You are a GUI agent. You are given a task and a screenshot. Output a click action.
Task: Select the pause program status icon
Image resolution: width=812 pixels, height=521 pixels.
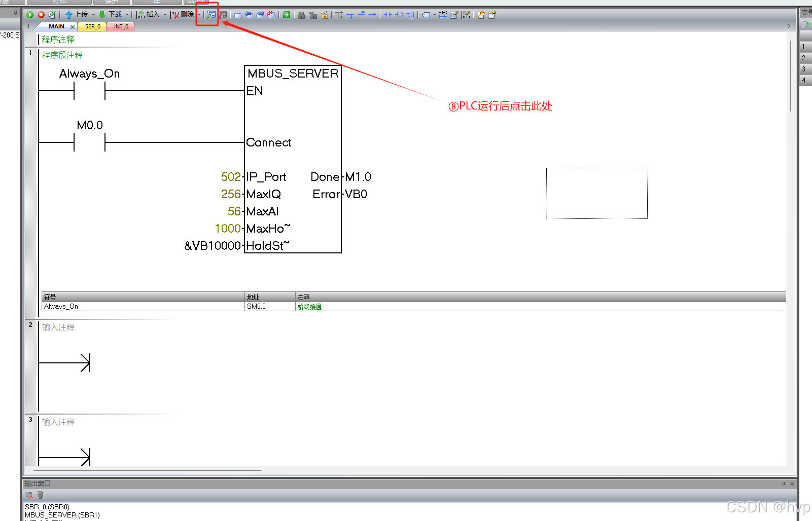click(x=223, y=14)
